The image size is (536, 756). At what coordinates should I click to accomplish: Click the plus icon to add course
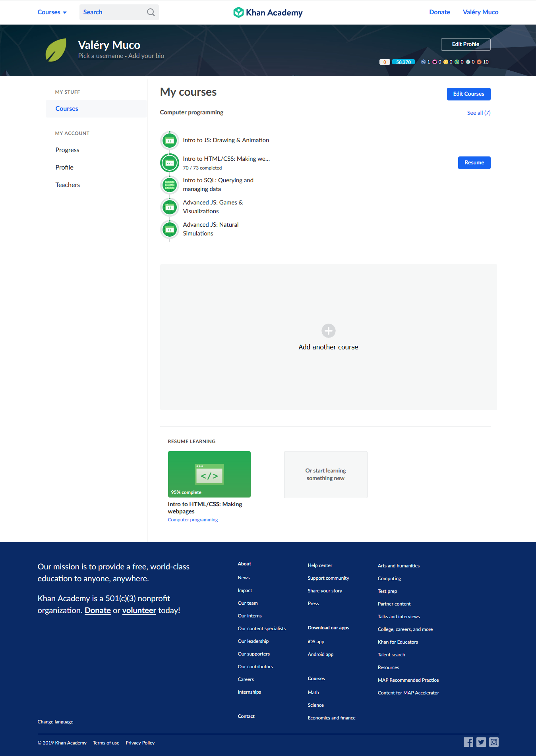point(329,331)
